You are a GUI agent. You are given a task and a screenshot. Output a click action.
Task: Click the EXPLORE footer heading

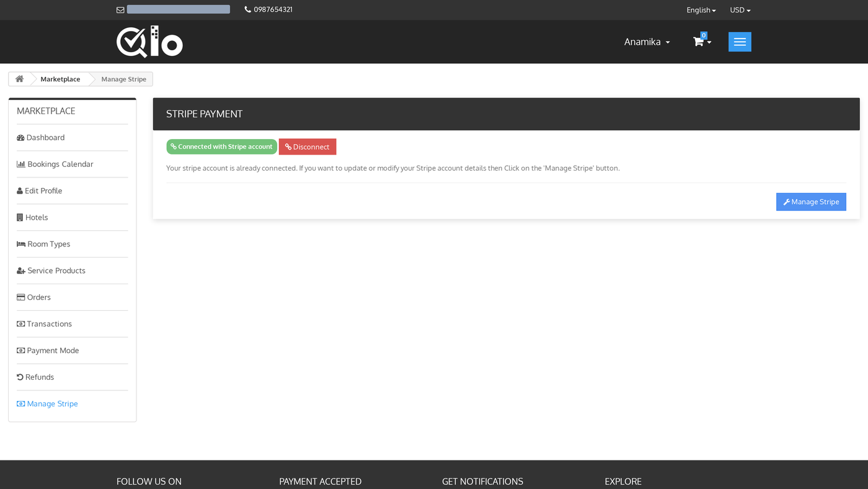623,482
